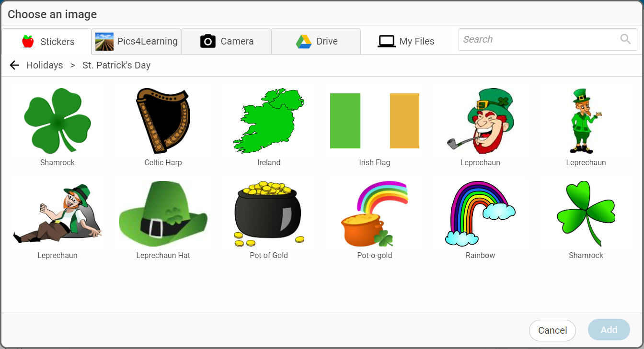The image size is (644, 349).
Task: Click the back arrow icon
Action: 14,65
